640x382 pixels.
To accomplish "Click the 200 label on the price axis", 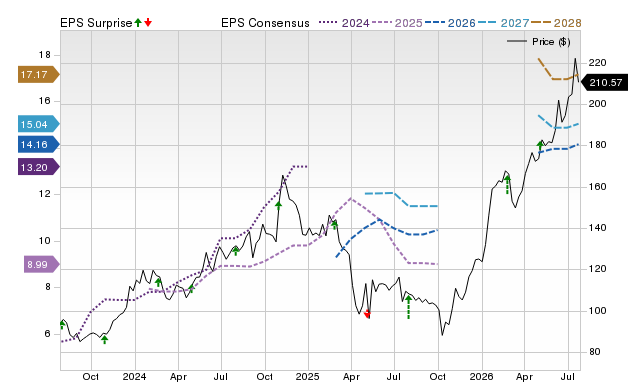I will [x=597, y=104].
